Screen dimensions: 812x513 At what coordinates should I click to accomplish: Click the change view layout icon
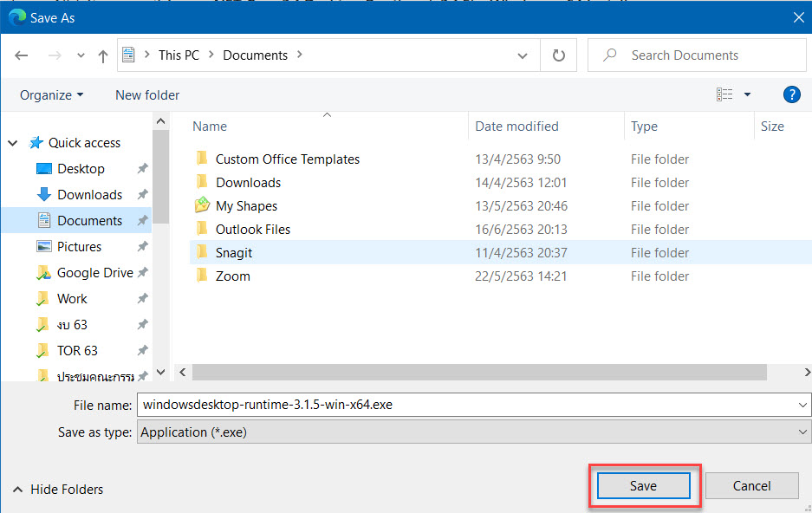pyautogui.click(x=725, y=94)
